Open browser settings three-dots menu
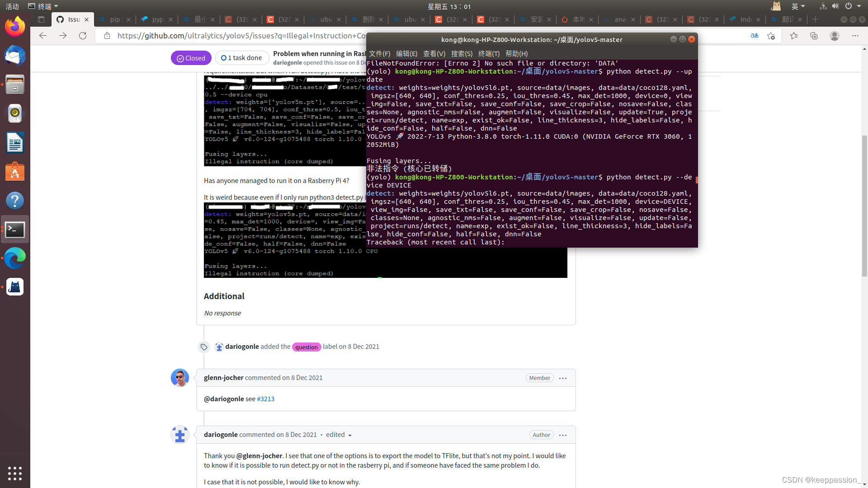This screenshot has width=868, height=488. point(855,36)
